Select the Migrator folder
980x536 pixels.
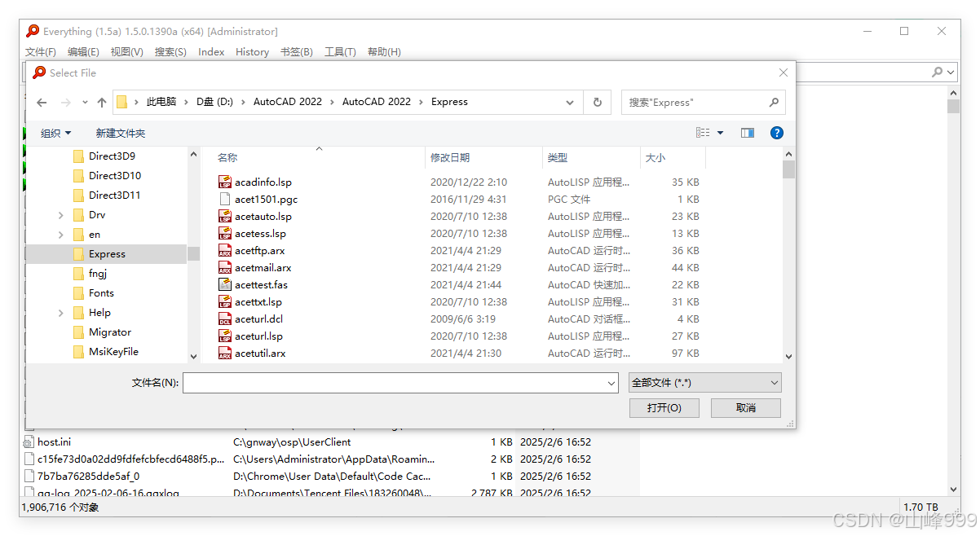(109, 332)
